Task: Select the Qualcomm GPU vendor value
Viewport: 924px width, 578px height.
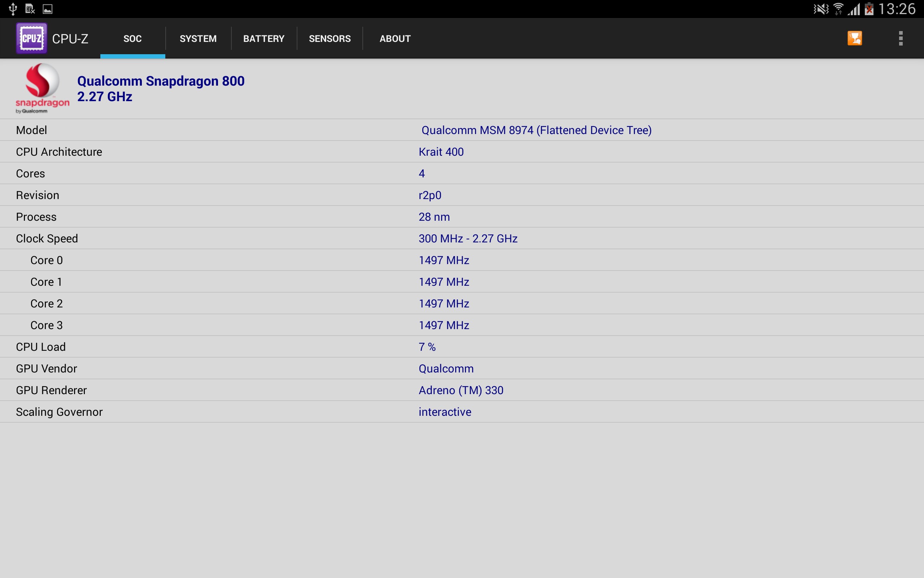Action: pos(446,368)
